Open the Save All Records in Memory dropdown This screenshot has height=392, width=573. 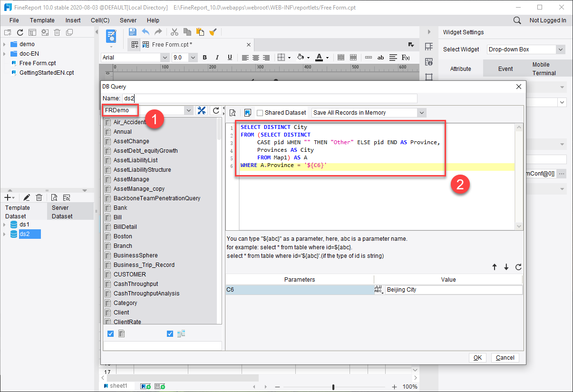click(421, 113)
